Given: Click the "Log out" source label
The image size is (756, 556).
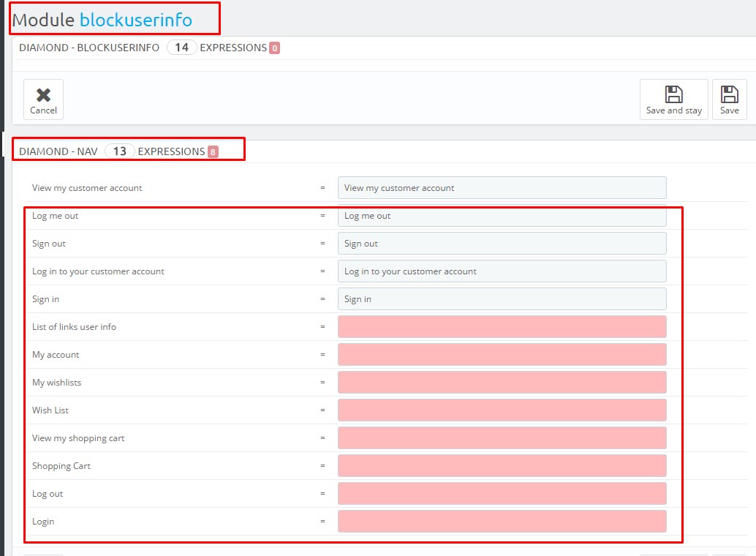Looking at the screenshot, I should click(48, 494).
